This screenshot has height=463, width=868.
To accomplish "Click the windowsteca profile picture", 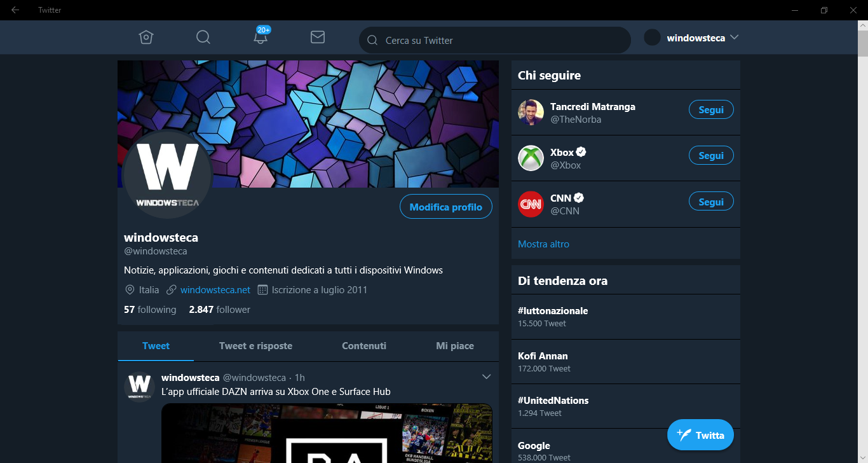I will [168, 174].
